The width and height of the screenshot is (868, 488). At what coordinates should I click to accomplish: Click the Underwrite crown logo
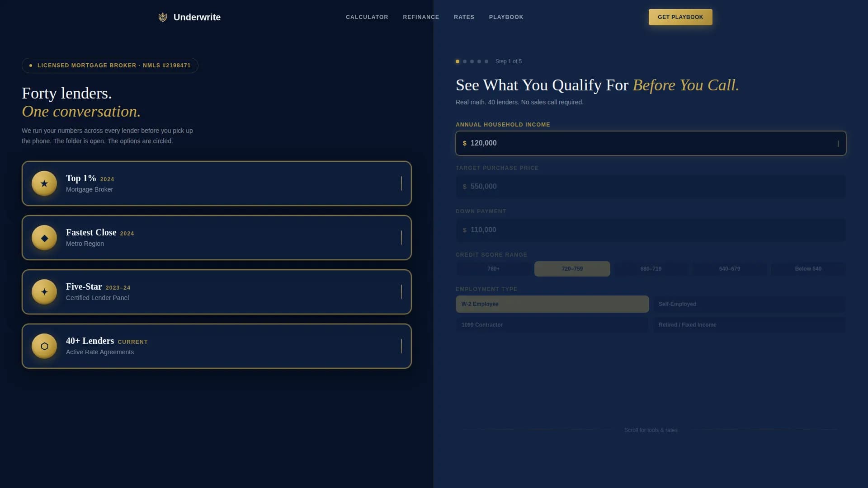163,17
